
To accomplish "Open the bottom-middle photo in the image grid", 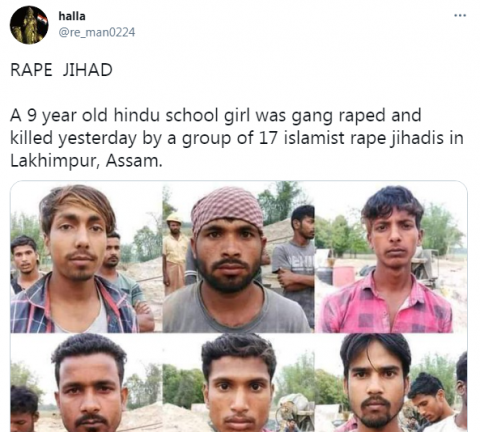I will (239, 383).
